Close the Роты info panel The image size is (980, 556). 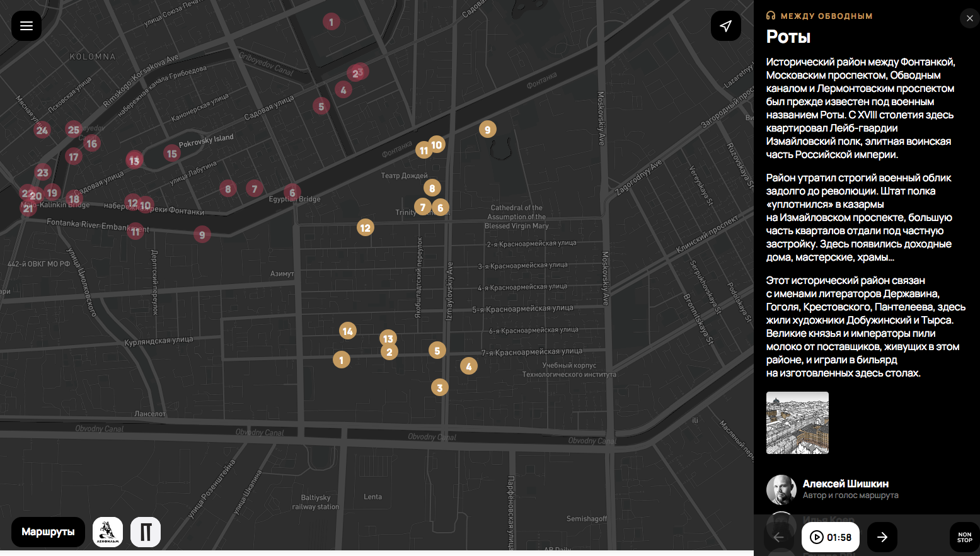[x=969, y=18]
